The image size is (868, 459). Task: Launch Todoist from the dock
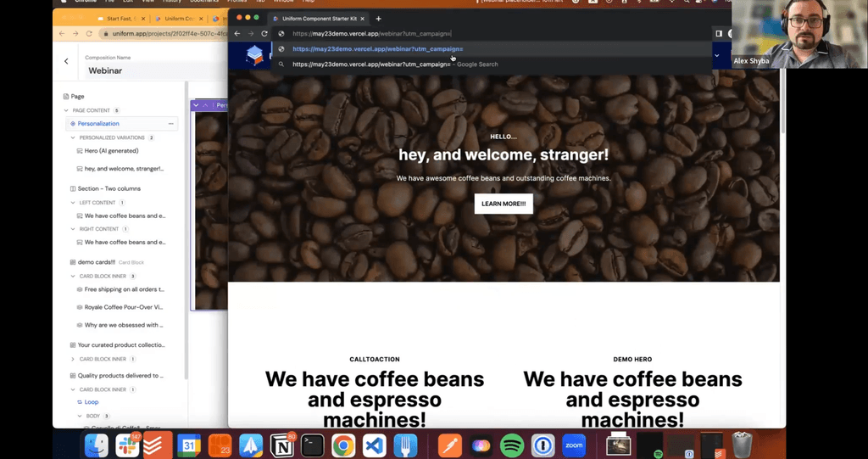click(158, 445)
